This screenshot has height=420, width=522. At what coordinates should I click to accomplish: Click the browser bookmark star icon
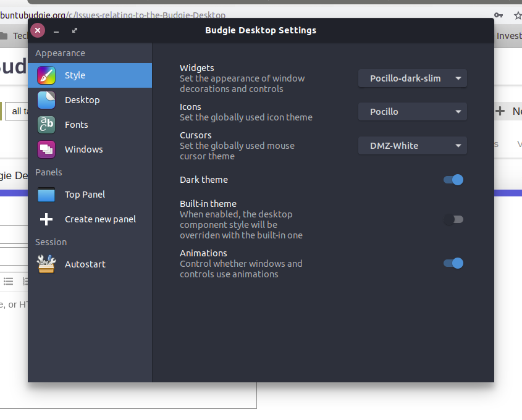point(518,15)
